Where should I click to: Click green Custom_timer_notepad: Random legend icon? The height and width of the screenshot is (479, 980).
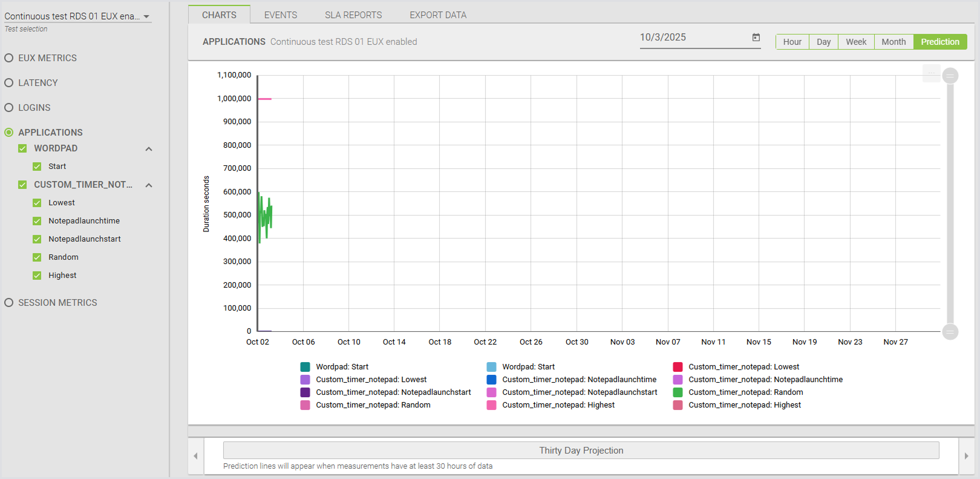pyautogui.click(x=678, y=392)
